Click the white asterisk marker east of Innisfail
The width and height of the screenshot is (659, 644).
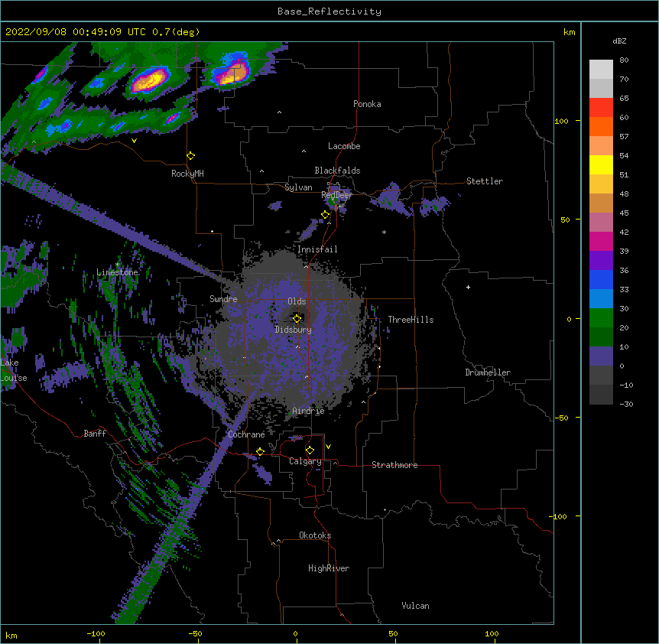tap(384, 232)
